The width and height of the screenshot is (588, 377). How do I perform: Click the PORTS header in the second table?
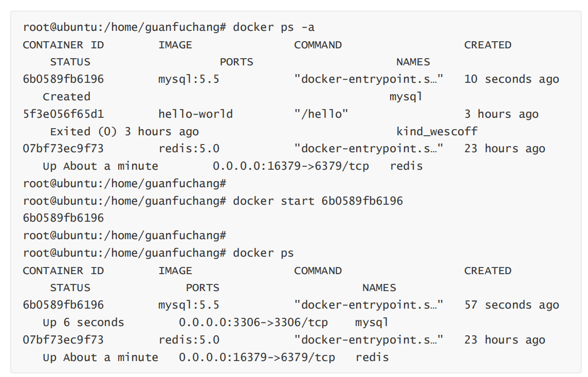203,288
